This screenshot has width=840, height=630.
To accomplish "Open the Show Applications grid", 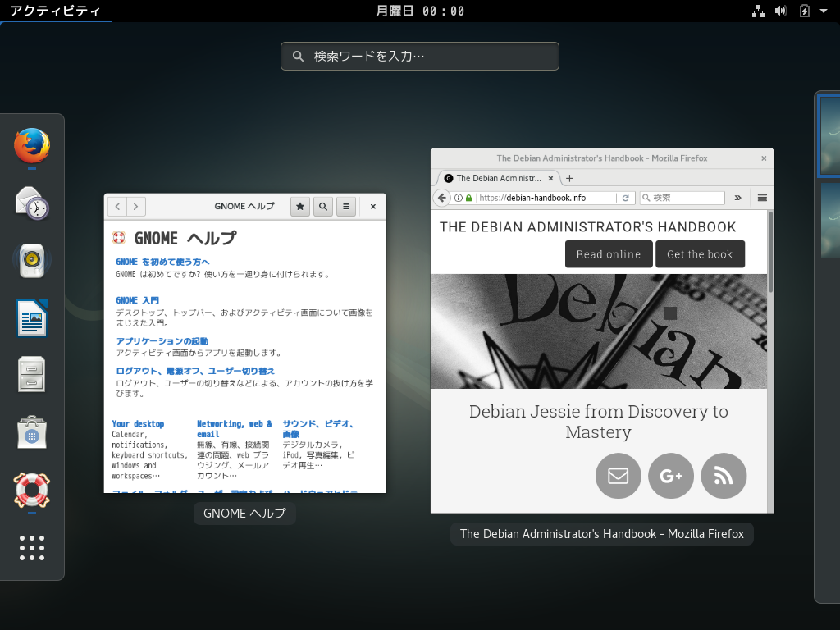I will (31, 548).
